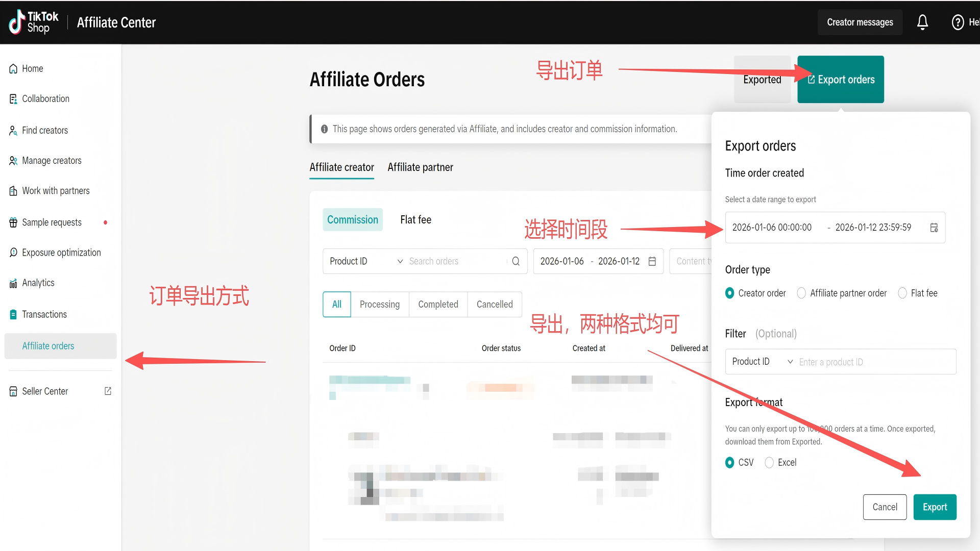Choose Excel export format
Viewport: 980px width, 551px height.
(x=769, y=462)
